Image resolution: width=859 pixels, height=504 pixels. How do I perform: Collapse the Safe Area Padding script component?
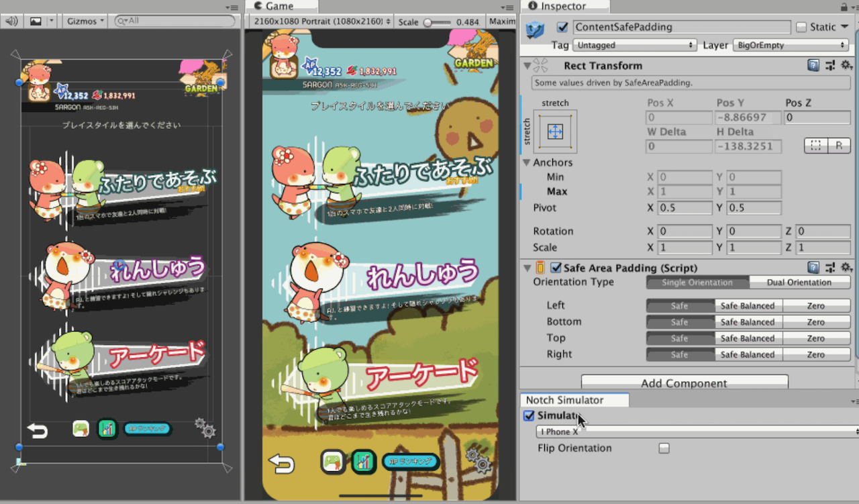(x=527, y=268)
